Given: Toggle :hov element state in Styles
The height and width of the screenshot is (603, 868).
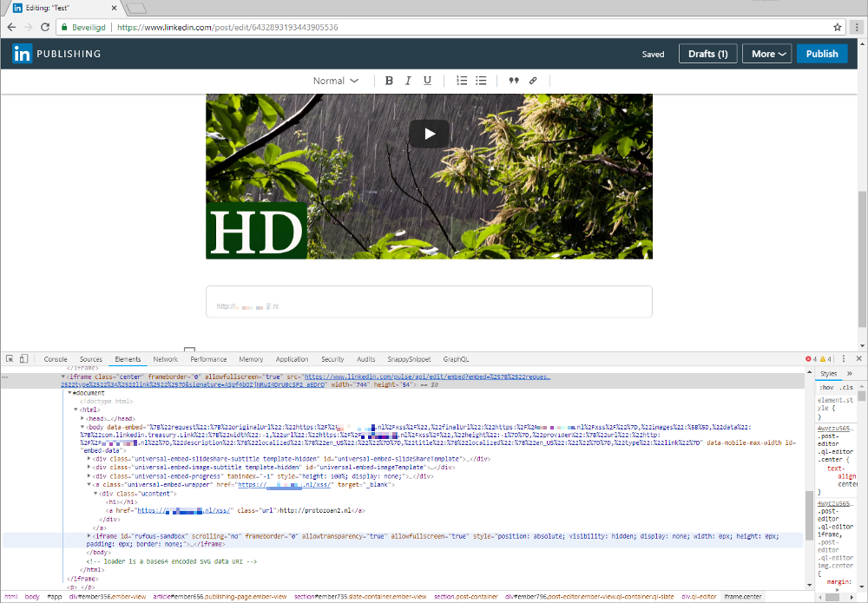Looking at the screenshot, I should point(826,387).
